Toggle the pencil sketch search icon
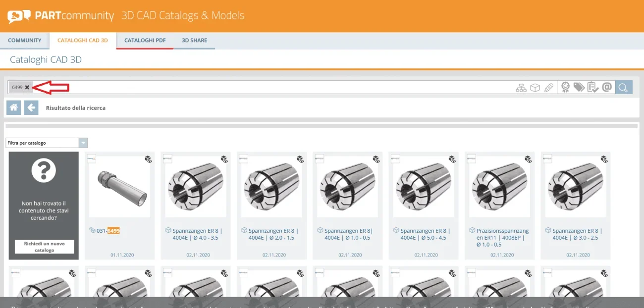 point(548,88)
